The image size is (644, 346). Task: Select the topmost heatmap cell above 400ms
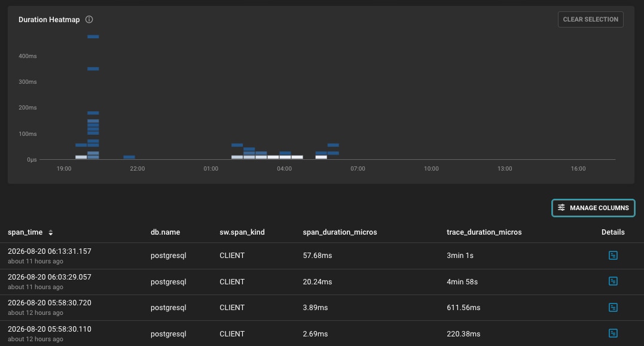(x=93, y=37)
